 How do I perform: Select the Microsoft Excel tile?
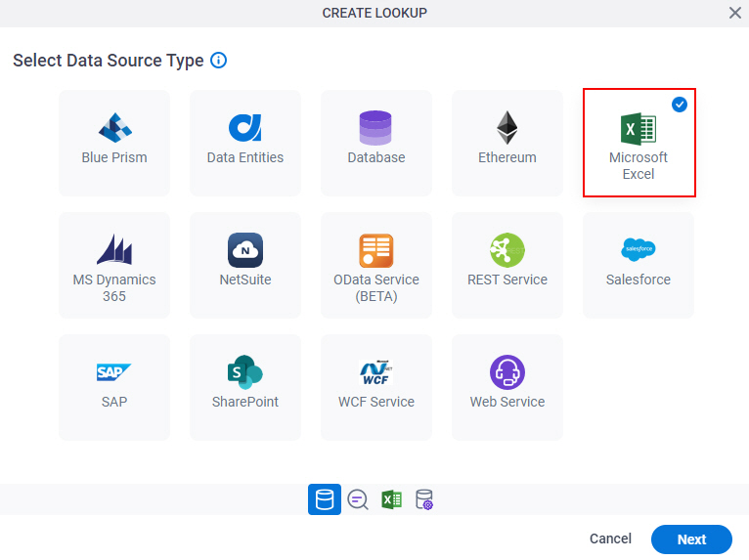click(639, 143)
